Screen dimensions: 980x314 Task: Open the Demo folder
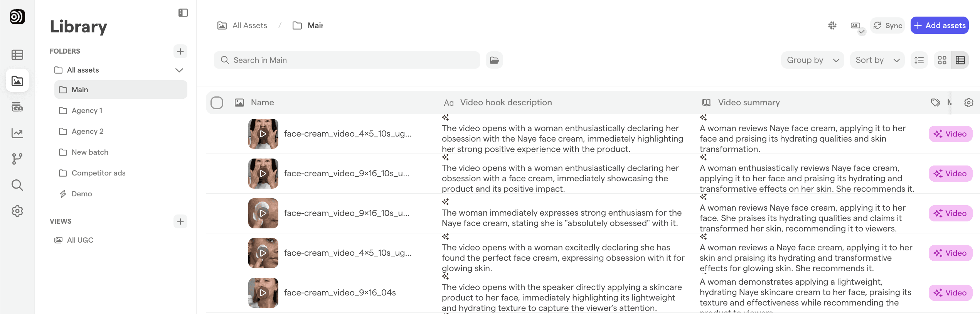[x=121, y=194]
